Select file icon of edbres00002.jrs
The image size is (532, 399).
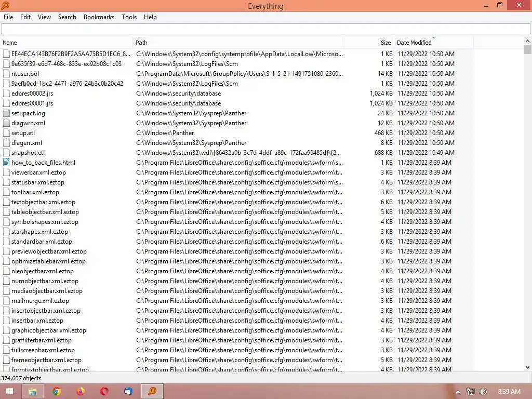6,94
